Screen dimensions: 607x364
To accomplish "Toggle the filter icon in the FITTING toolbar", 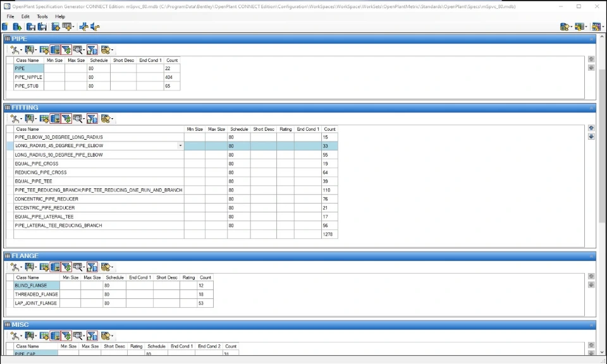I will (x=66, y=119).
